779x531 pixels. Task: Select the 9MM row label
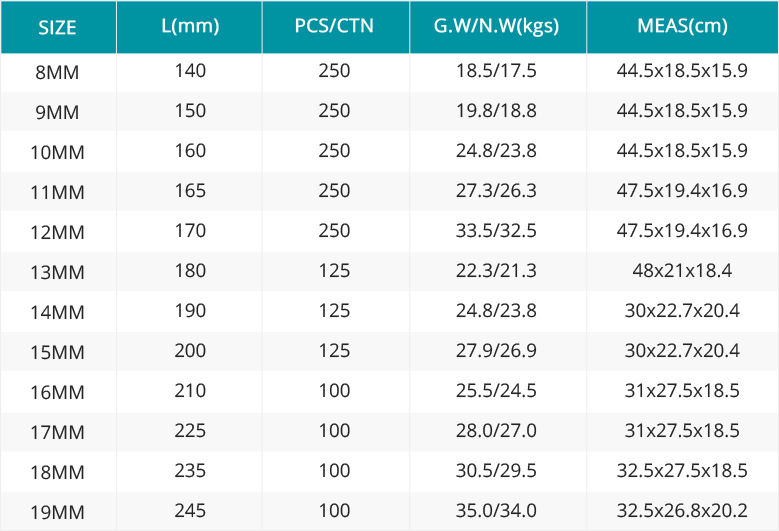[57, 112]
